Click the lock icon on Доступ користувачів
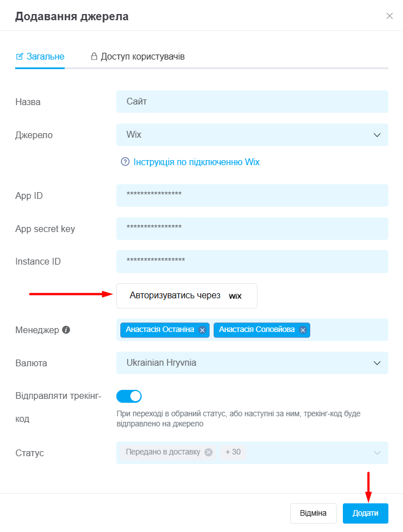The image size is (403, 532). pyautogui.click(x=94, y=57)
